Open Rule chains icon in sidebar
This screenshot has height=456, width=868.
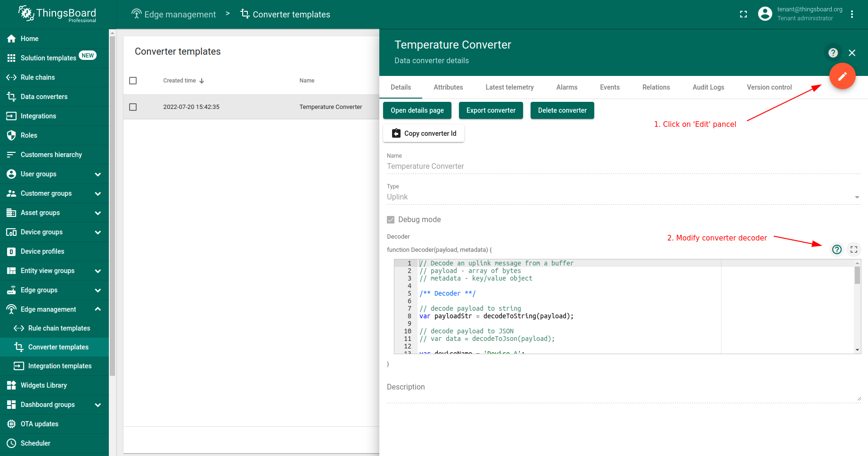click(x=11, y=77)
